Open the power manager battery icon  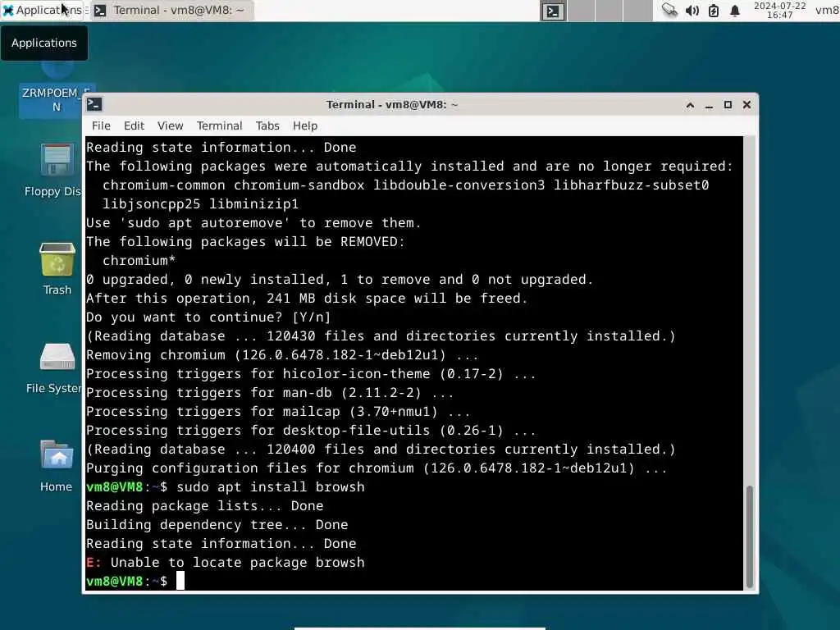point(713,10)
